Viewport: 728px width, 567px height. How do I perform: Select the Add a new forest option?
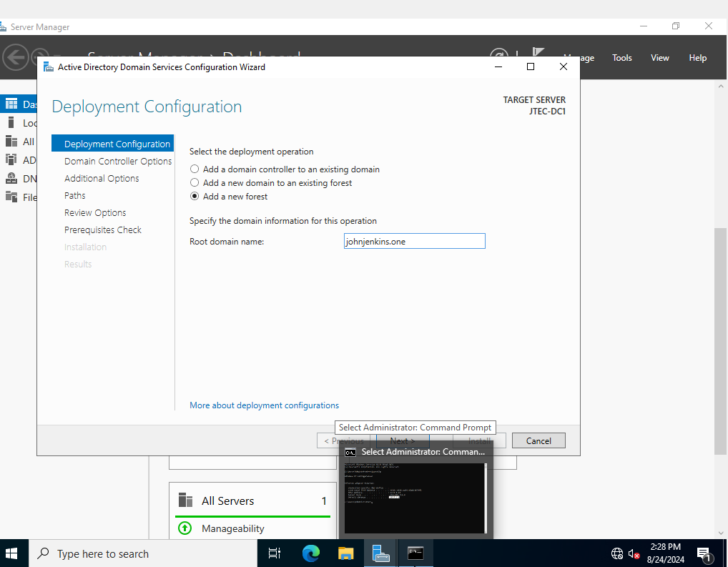click(x=195, y=196)
